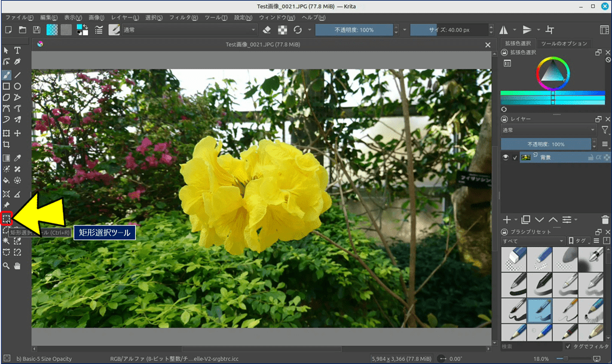Select the rectangular selection tool

(x=7, y=219)
